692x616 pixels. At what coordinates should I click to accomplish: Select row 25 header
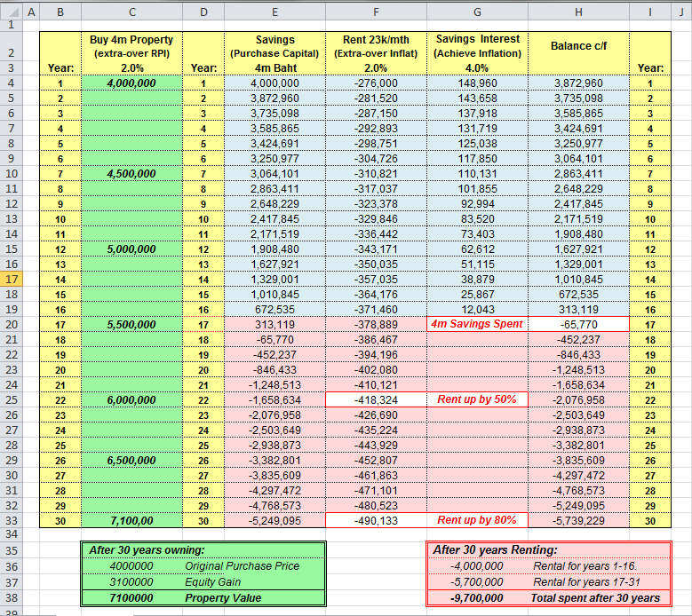pyautogui.click(x=12, y=400)
